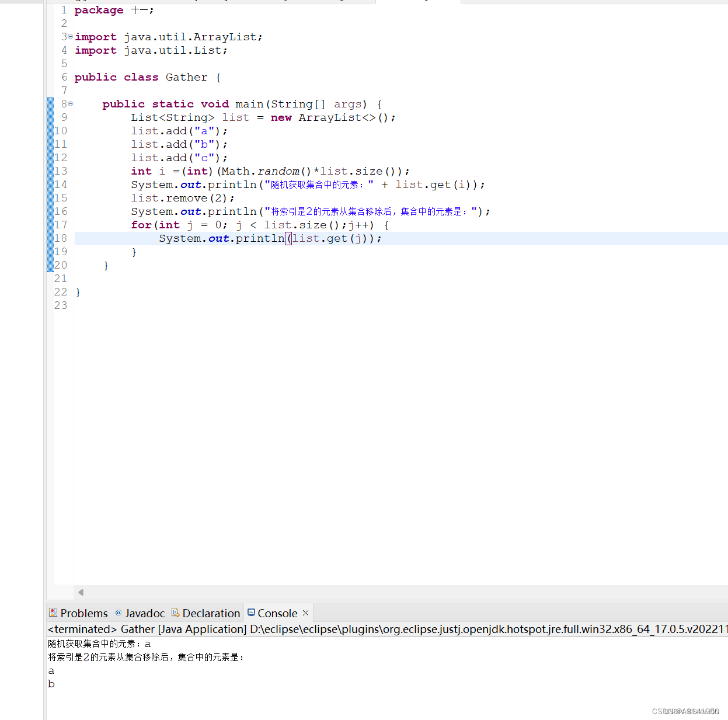
Task: Click the left arrow of the horizontal scrollbar
Action: [x=81, y=592]
